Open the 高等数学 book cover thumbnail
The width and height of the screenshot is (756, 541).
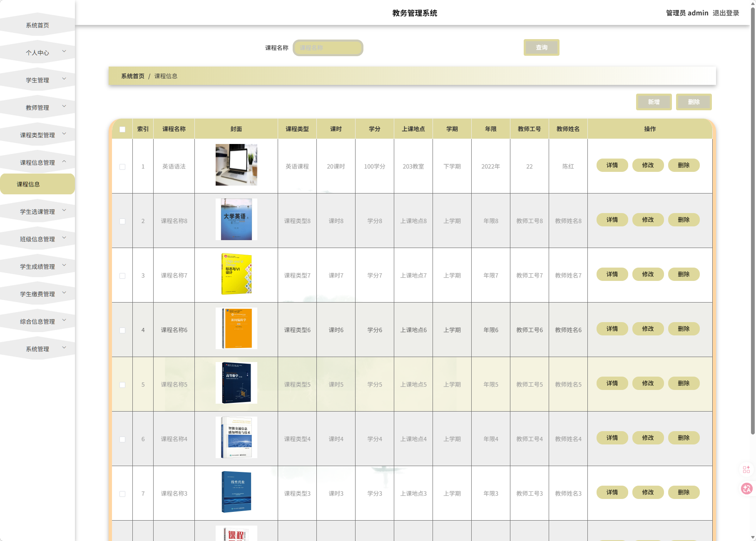point(236,383)
